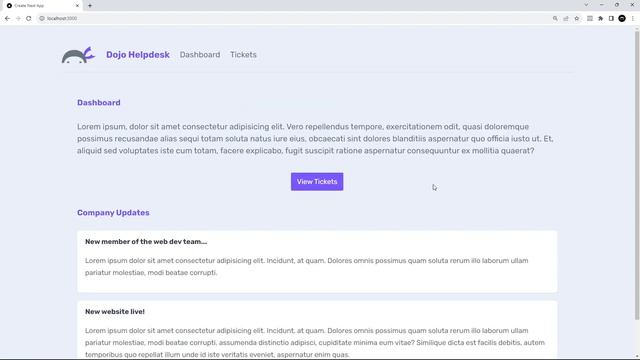
Task: Reload the page with refresh icon
Action: tap(29, 18)
